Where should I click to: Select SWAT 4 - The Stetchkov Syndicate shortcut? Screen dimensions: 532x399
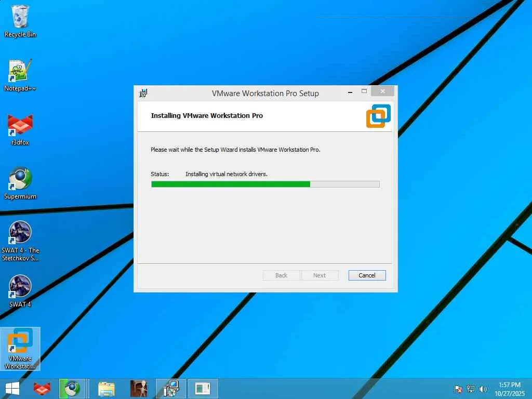tap(20, 241)
